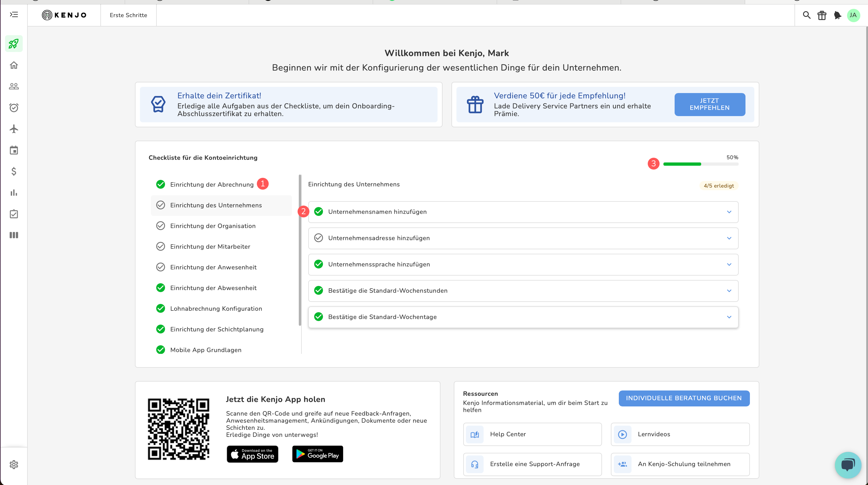Open the rocket Getting Started sidebar icon
This screenshot has width=868, height=485.
[14, 44]
